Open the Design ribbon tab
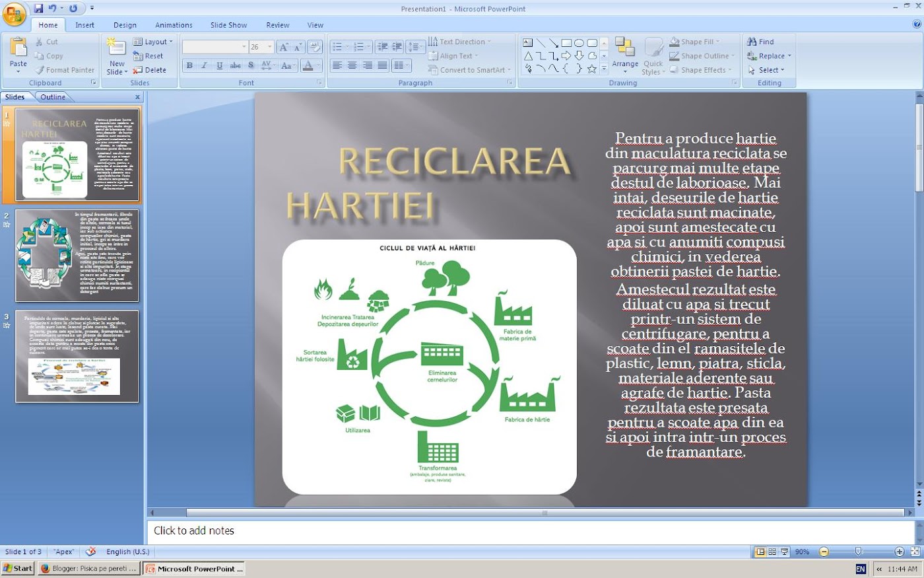The width and height of the screenshot is (924, 578). (125, 25)
